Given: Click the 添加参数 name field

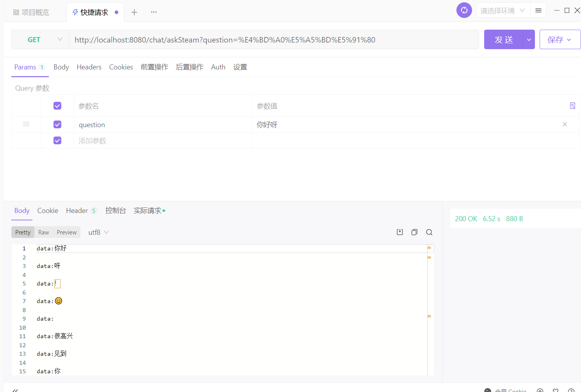Looking at the screenshot, I should 163,140.
